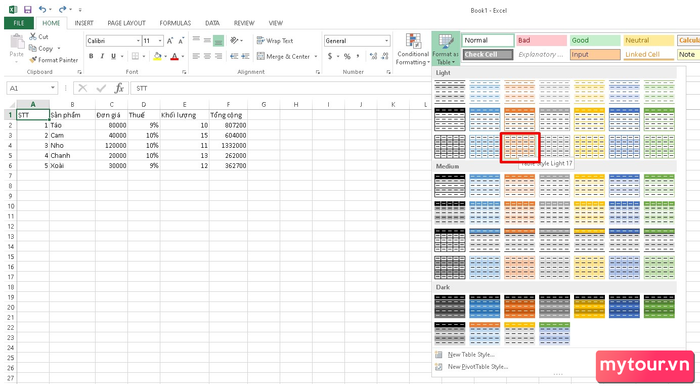The width and height of the screenshot is (700, 390).
Task: Switch to the VIEW tab
Action: pyautogui.click(x=275, y=23)
